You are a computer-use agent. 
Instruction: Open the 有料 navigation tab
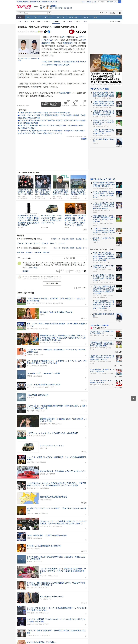click(x=95, y=17)
